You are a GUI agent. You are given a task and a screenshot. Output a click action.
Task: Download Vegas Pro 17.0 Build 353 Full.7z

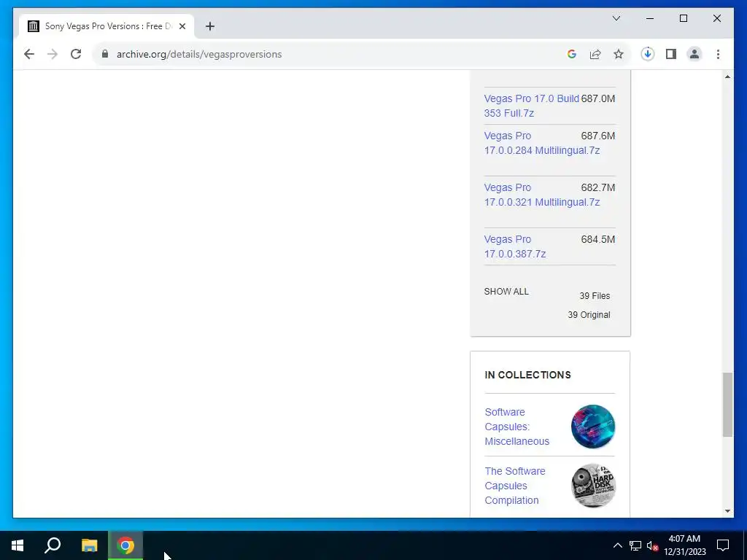(532, 106)
